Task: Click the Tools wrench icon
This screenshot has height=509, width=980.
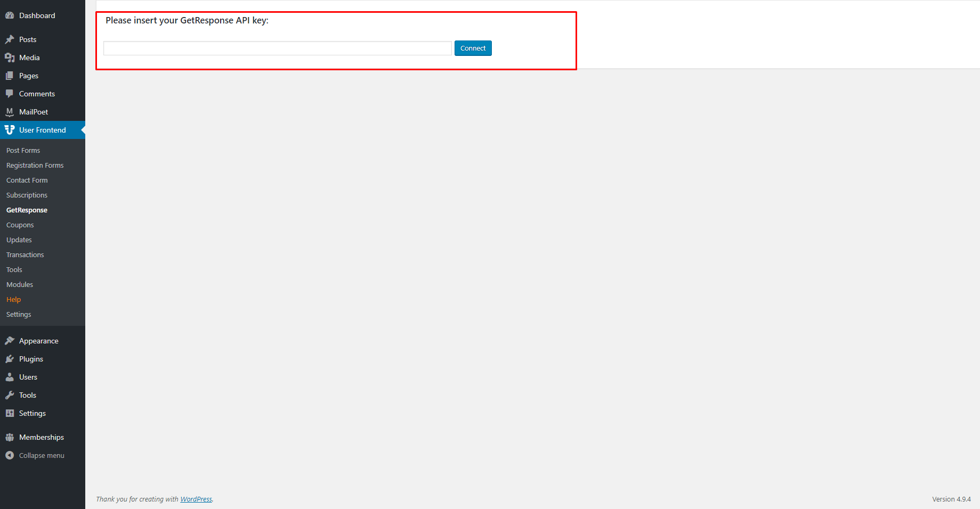Action: [10, 395]
